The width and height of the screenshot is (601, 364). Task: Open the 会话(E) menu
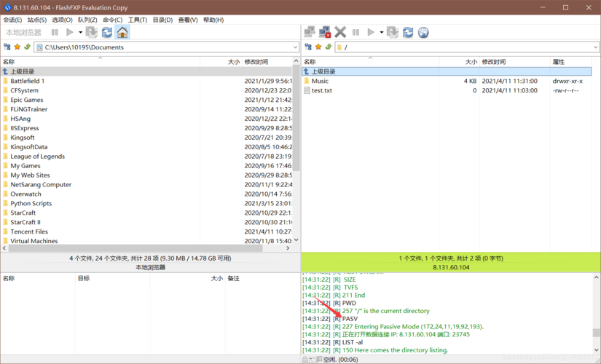12,20
